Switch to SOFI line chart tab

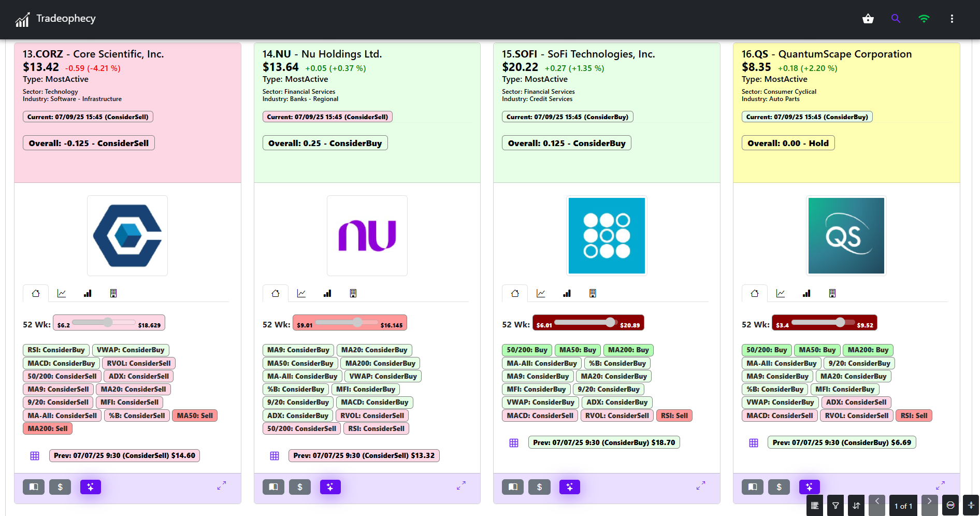[x=541, y=293]
